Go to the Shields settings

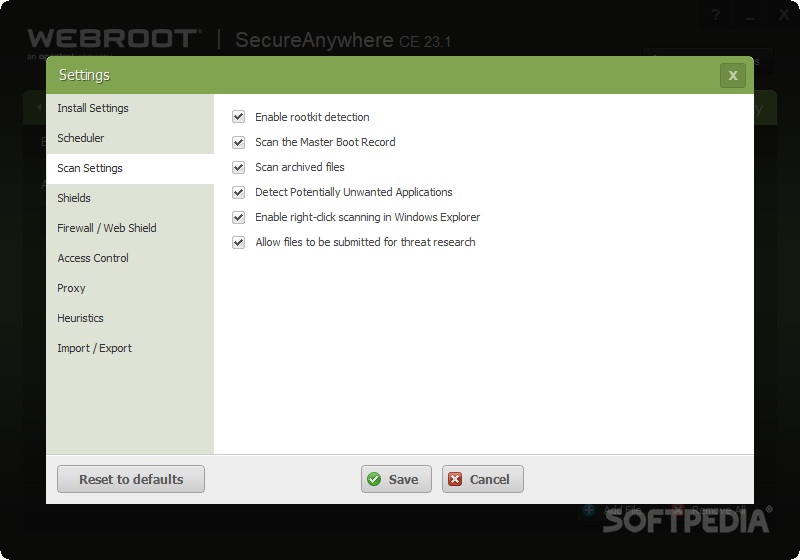[x=130, y=198]
